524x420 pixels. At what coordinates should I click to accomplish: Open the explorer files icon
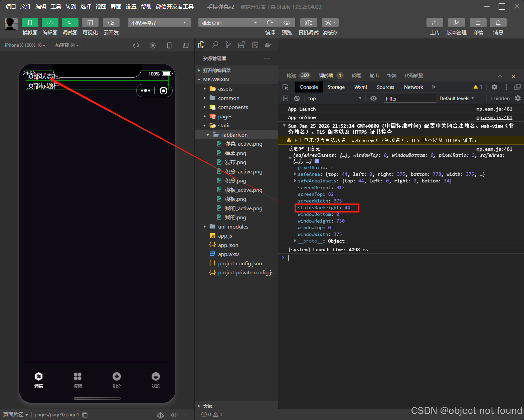(201, 45)
